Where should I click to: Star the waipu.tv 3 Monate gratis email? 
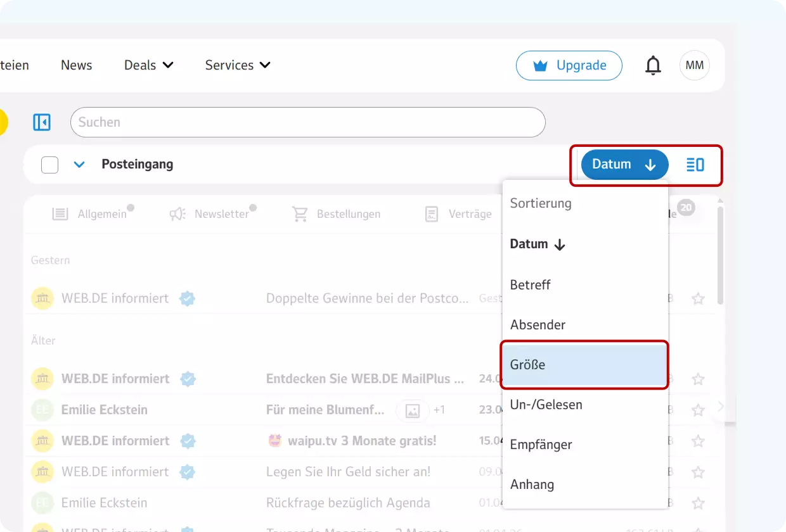(x=698, y=441)
